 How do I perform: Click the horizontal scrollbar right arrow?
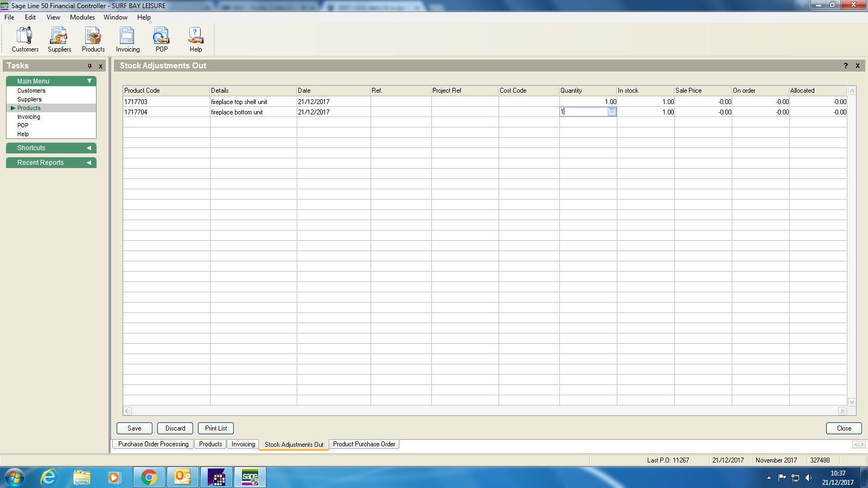click(x=842, y=411)
